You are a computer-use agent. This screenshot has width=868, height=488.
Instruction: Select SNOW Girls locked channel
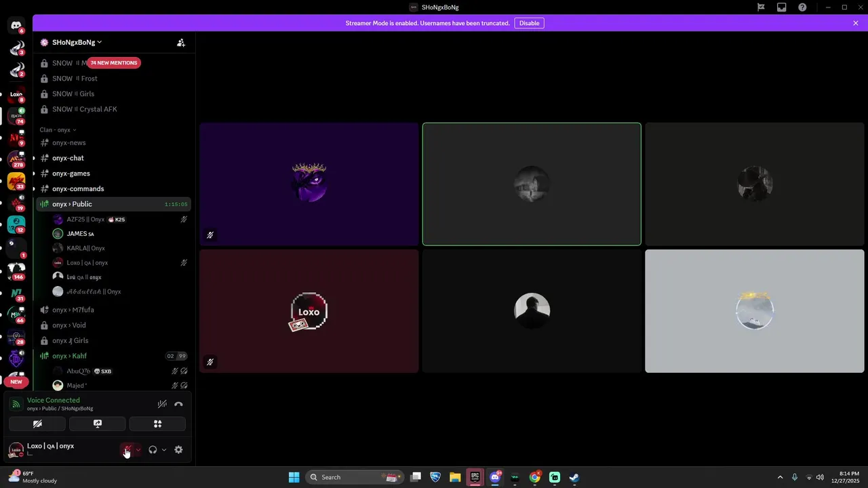pyautogui.click(x=113, y=94)
